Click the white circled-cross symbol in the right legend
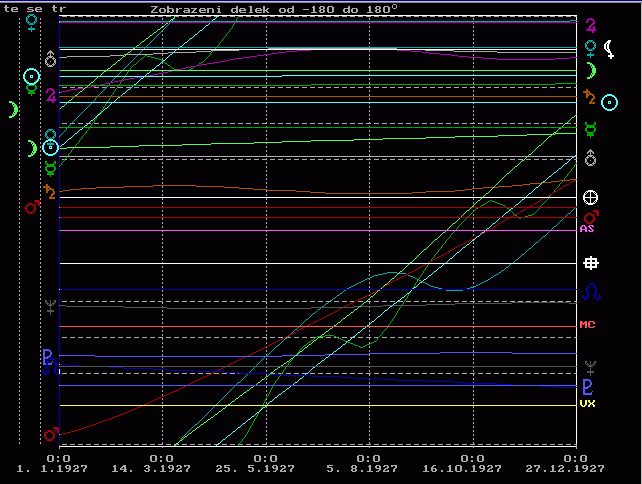The height and width of the screenshot is (484, 642). 590,198
